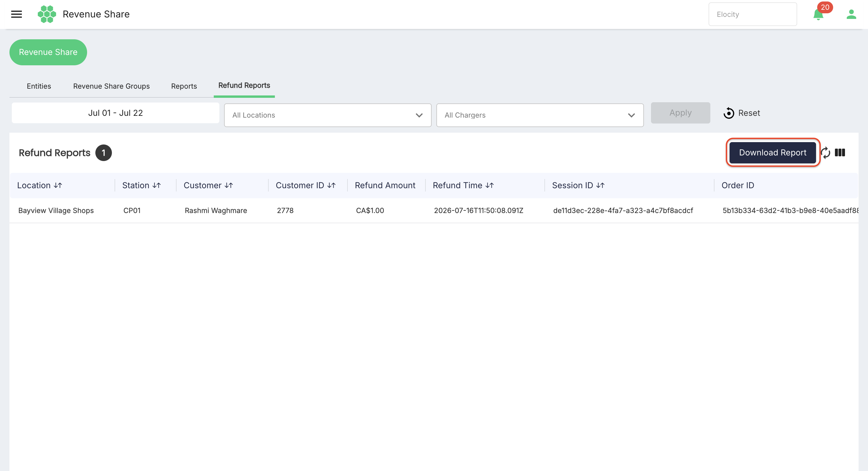Click the Refund Amount column header

coord(385,186)
